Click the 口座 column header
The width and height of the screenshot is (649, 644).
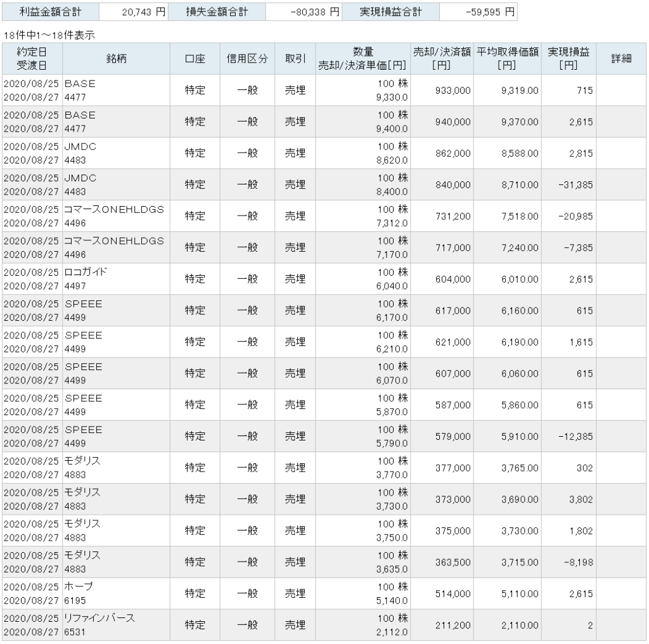pos(195,59)
